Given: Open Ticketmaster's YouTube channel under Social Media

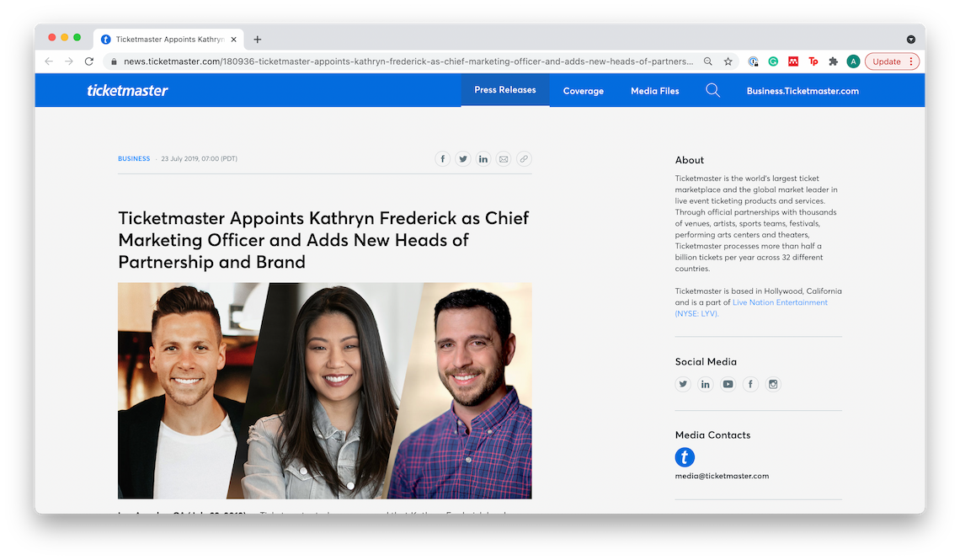Looking at the screenshot, I should tap(728, 383).
